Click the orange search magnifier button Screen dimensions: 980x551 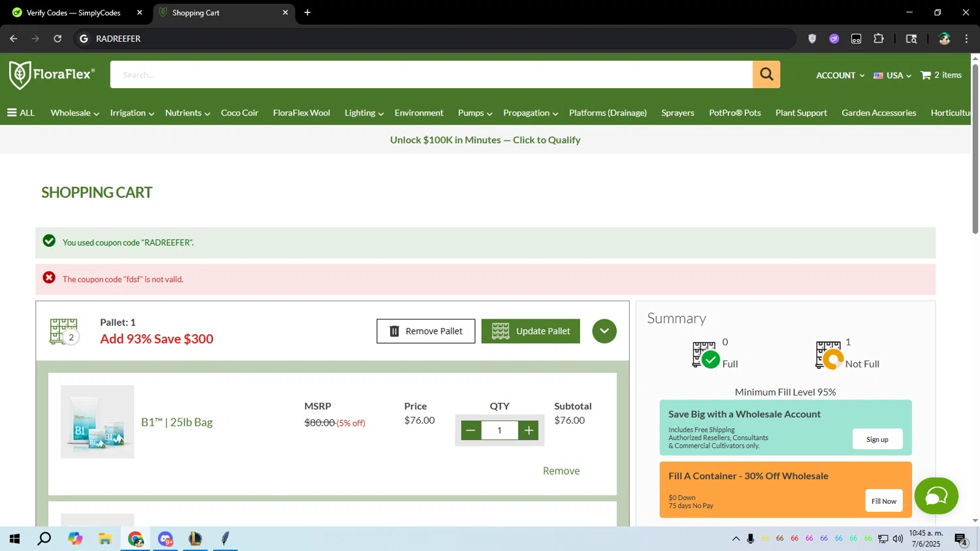(x=766, y=74)
